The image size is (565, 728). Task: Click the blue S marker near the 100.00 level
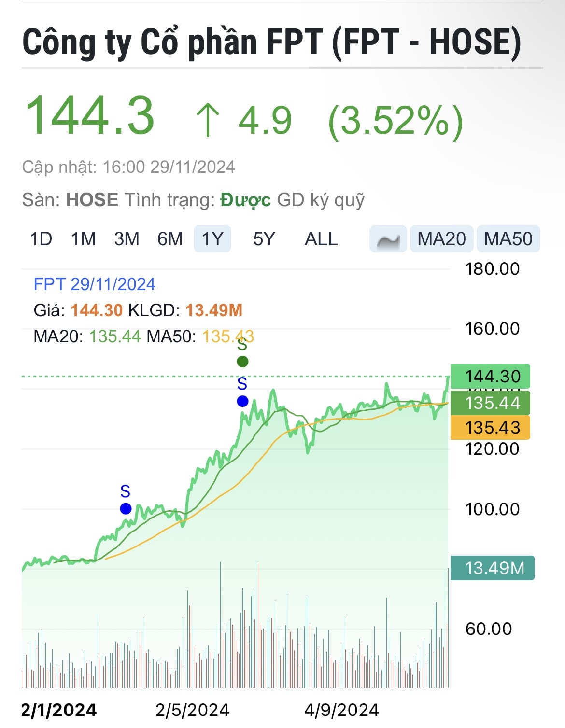pyautogui.click(x=126, y=508)
